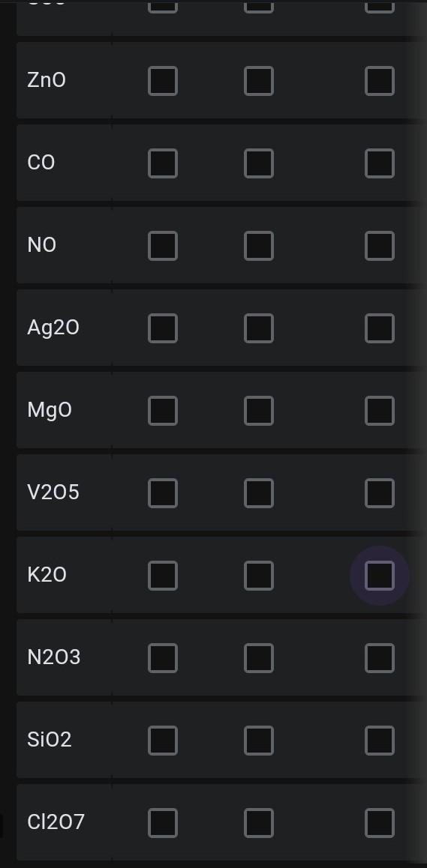
Task: Check the first checkbox for ZnO
Action: click(x=163, y=81)
